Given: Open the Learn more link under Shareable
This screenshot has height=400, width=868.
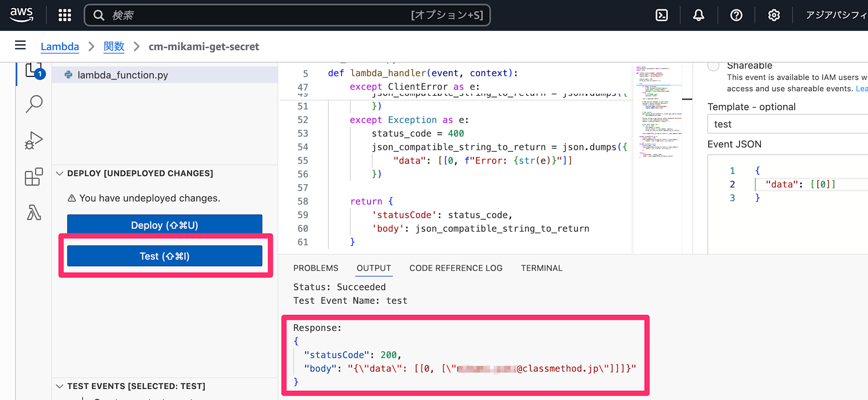Looking at the screenshot, I should coord(861,89).
